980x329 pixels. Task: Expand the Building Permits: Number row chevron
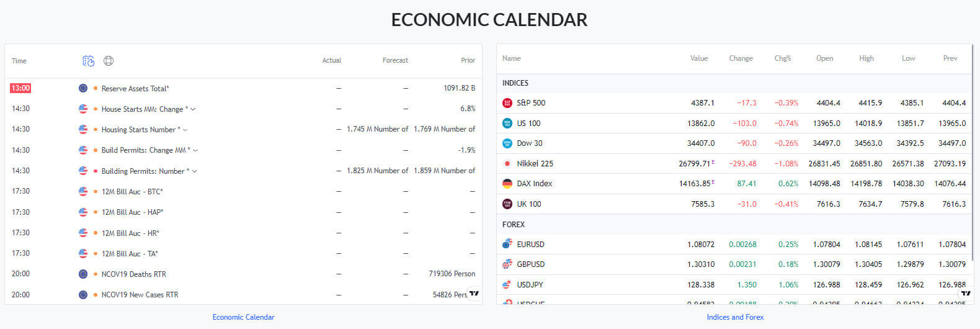point(195,171)
